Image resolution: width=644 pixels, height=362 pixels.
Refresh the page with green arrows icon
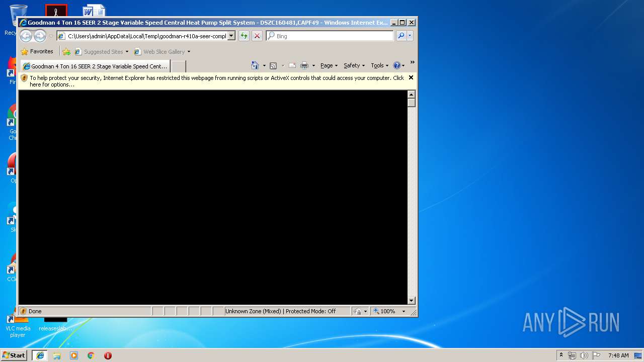coord(244,36)
